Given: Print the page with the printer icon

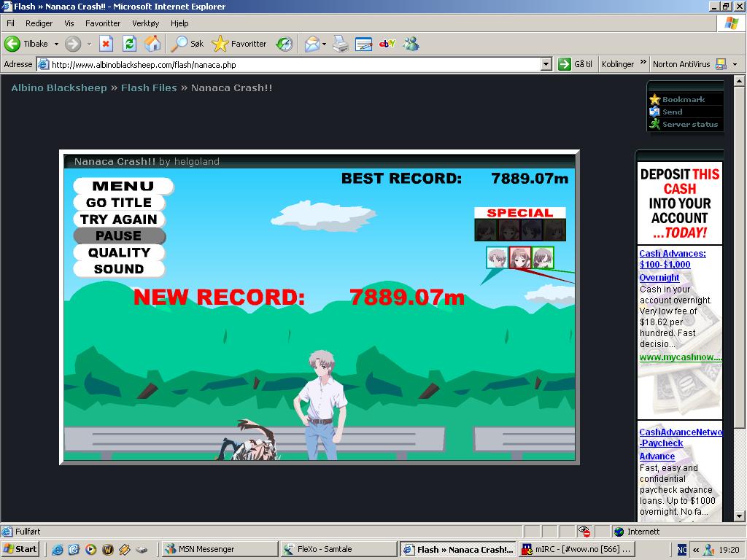Looking at the screenshot, I should [x=341, y=44].
